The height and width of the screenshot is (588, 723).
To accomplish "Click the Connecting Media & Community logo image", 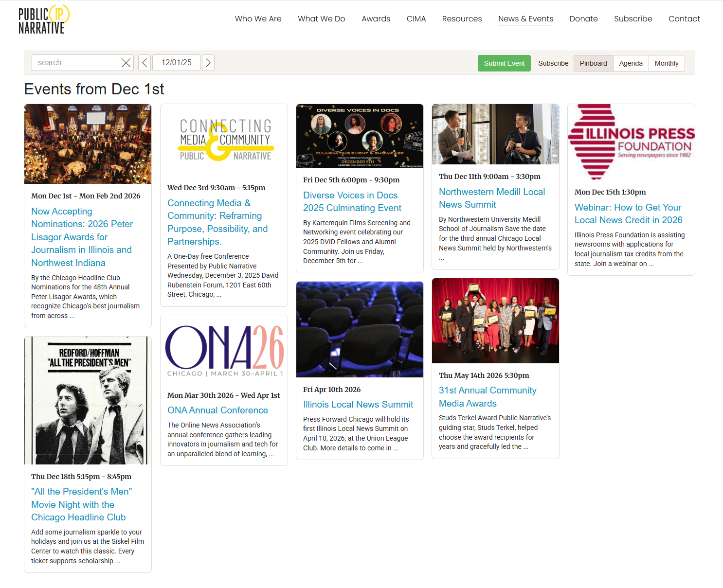I will click(x=224, y=140).
